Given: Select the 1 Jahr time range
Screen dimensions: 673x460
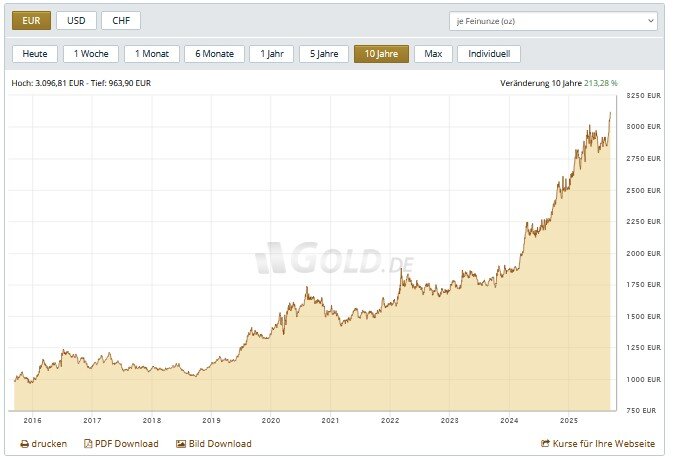Looking at the screenshot, I should tap(271, 54).
